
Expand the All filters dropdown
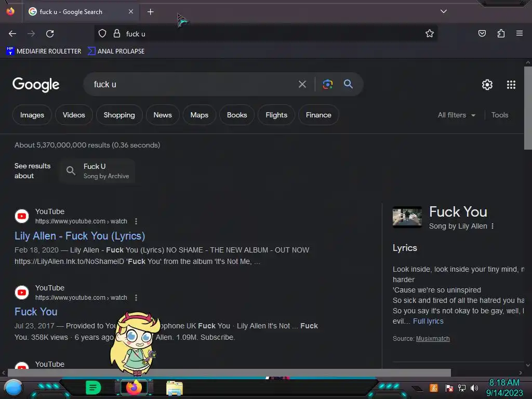point(456,115)
